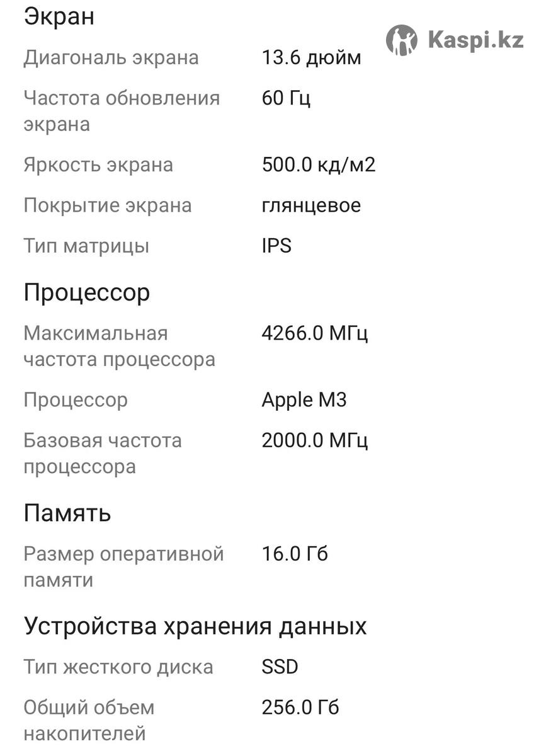Viewport: 546px width, 756px height.
Task: Tap the 2000.0 МГц base frequency value
Action: 314,440
